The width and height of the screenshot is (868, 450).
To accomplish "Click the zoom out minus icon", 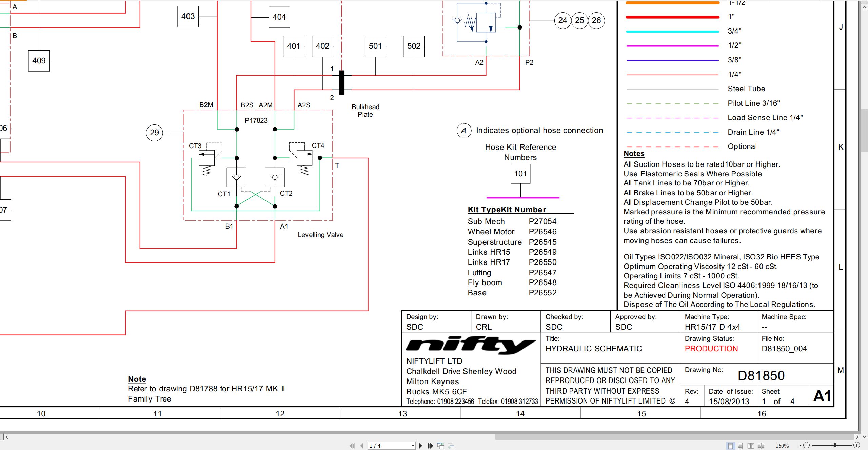I will (807, 445).
